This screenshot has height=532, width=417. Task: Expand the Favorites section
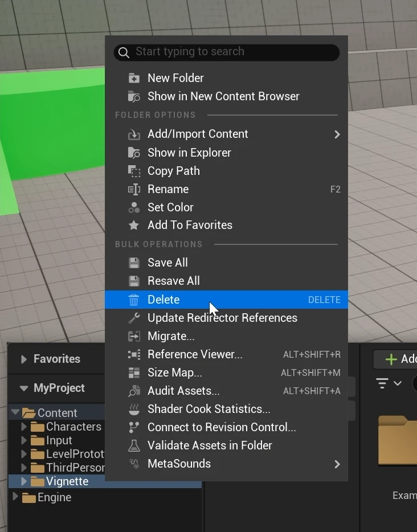tap(23, 359)
